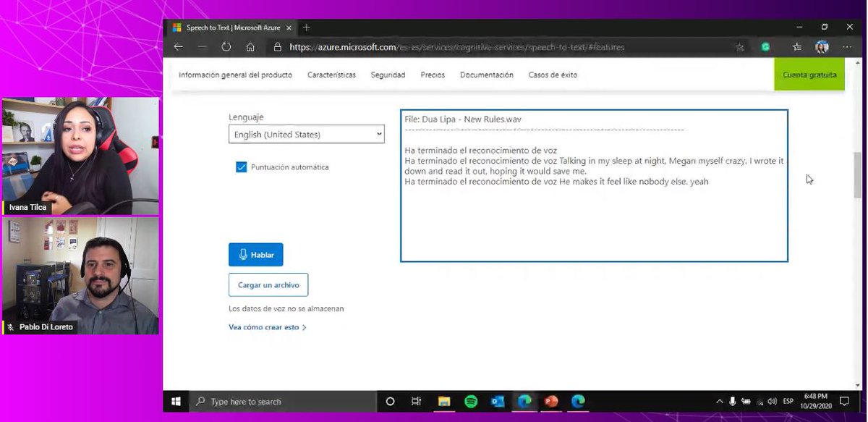Viewport: 868px width, 422px height.
Task: Click the green Cuenta gratuita button
Action: 809,75
